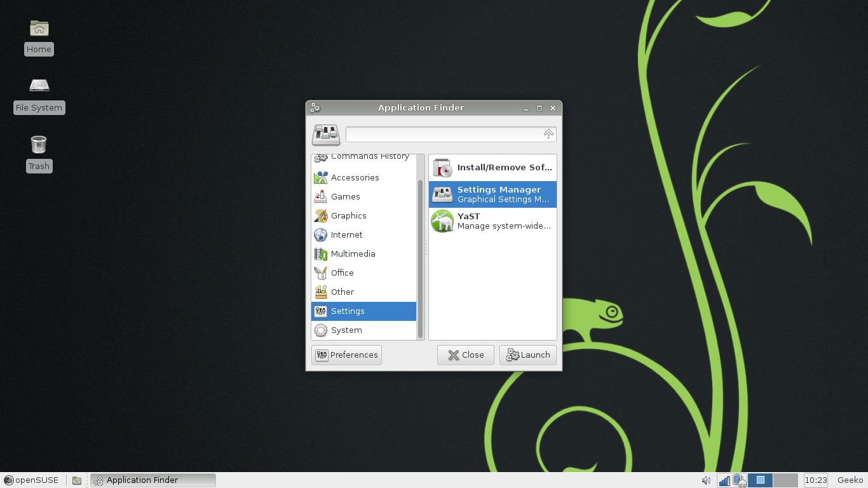Open the Settings Manager entry
The image size is (868, 488).
[492, 194]
